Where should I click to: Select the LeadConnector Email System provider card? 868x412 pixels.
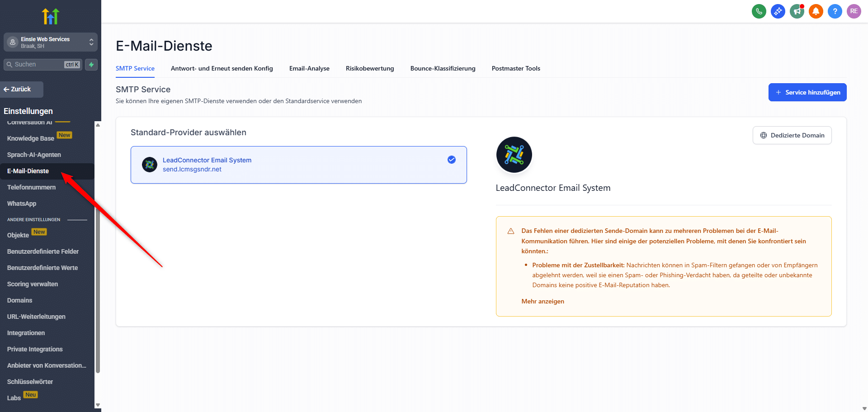click(x=299, y=165)
